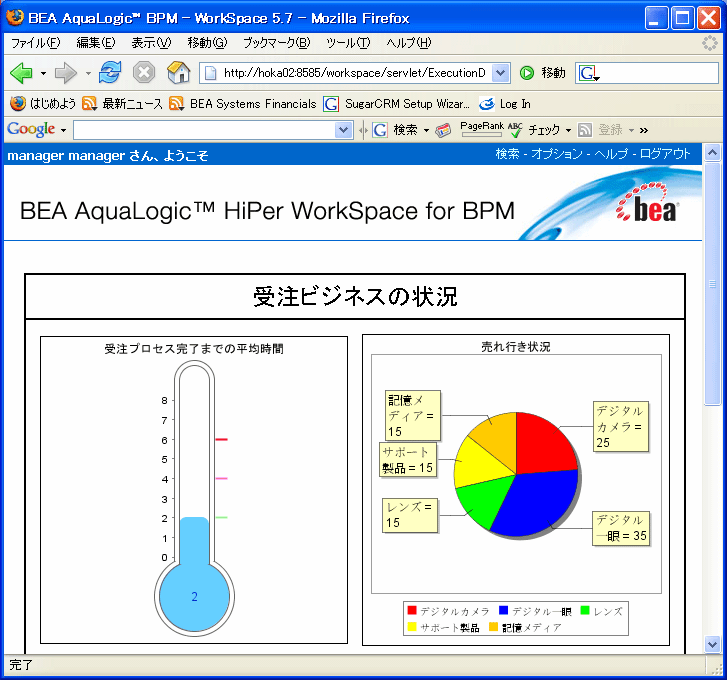
Task: Click the Firefox activity throbber icon
Action: tap(709, 43)
